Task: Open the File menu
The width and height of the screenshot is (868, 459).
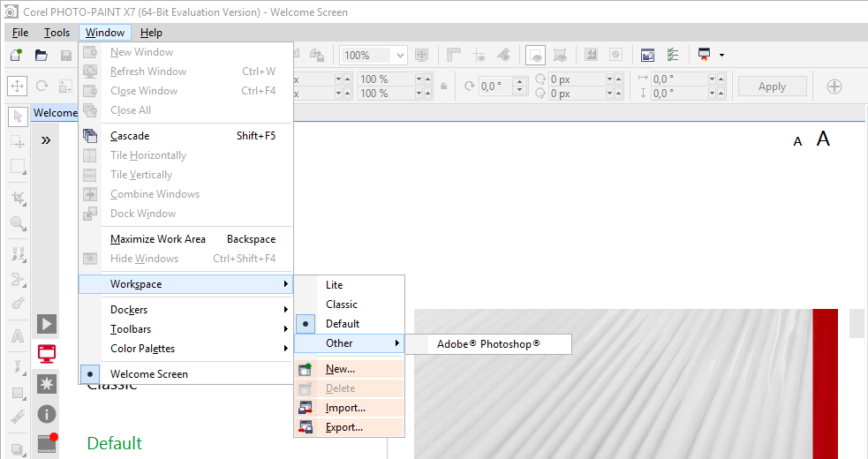Action: coord(20,33)
